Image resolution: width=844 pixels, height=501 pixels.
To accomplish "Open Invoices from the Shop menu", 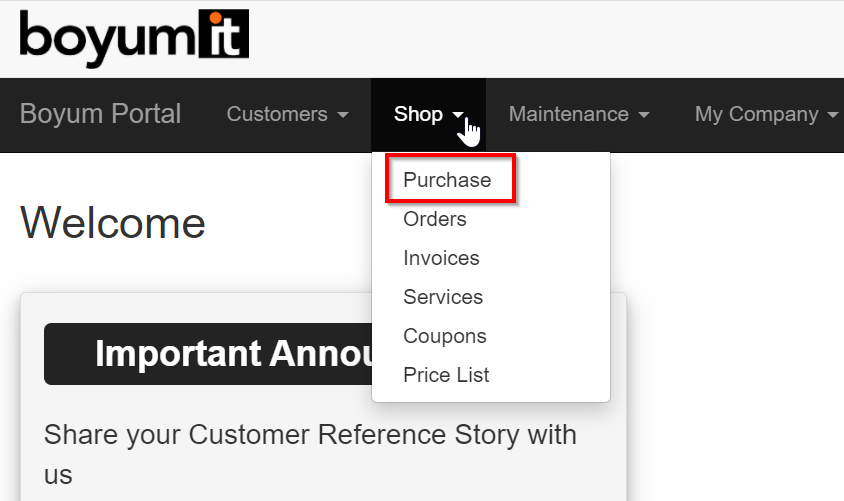I will coord(441,258).
